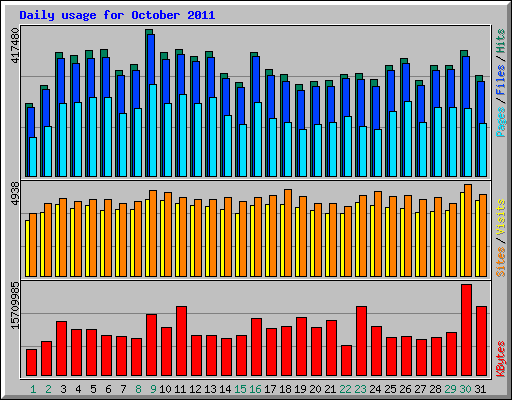512x400 pixels.
Task: Select the orange Sites bar for day 1
Action: point(33,245)
